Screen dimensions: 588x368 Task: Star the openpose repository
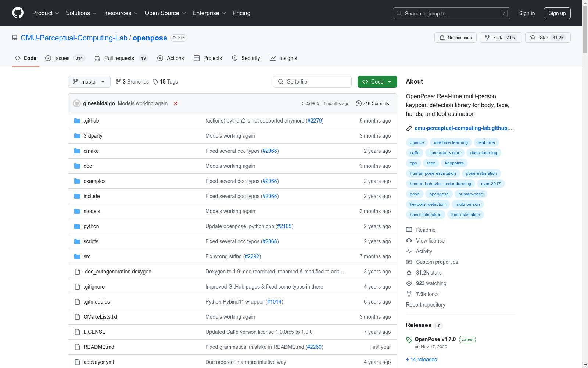(548, 38)
